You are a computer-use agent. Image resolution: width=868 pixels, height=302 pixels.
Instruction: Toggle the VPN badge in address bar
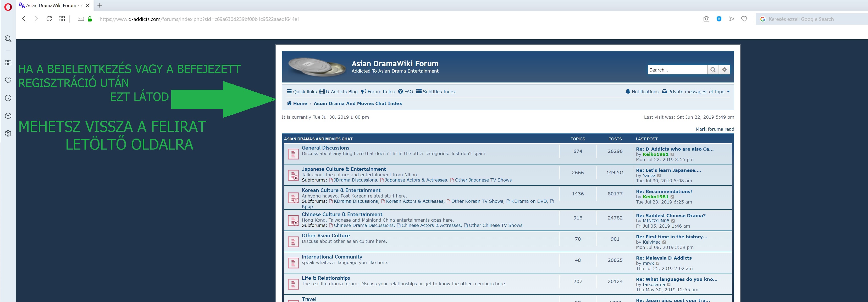click(x=81, y=19)
